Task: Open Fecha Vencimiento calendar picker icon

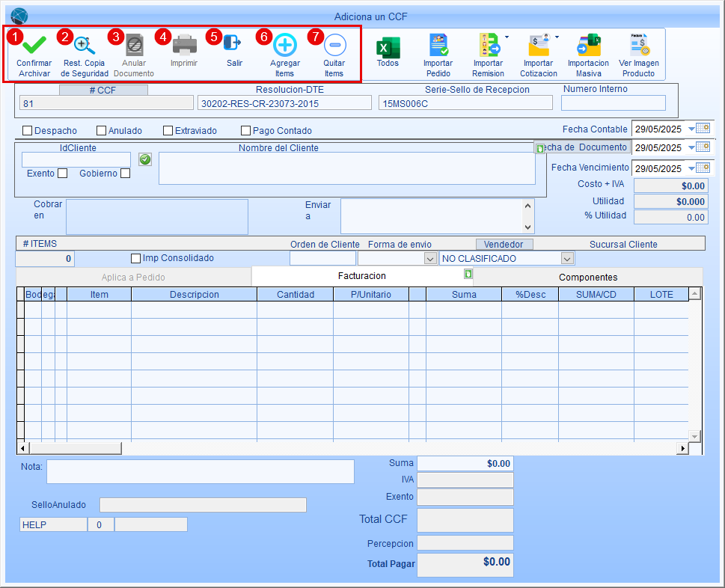Action: tap(703, 168)
